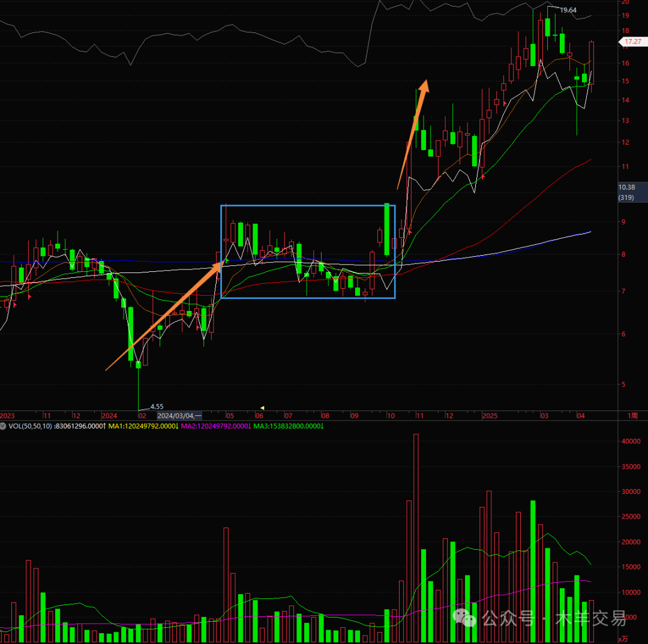Collapse the VOL indicator panel chevron
Image resolution: width=648 pixels, height=644 pixels.
pyautogui.click(x=3, y=426)
